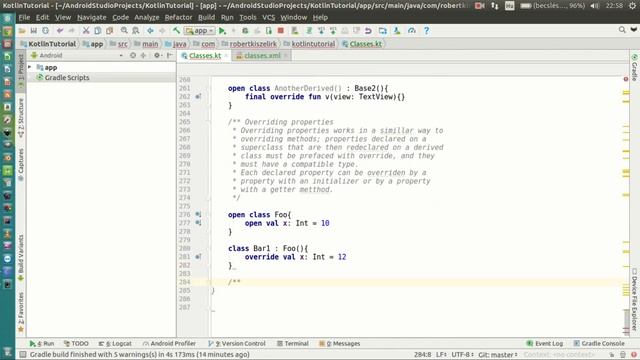Click line:column indicator 284:8
The width and height of the screenshot is (640, 360).
(x=422, y=354)
